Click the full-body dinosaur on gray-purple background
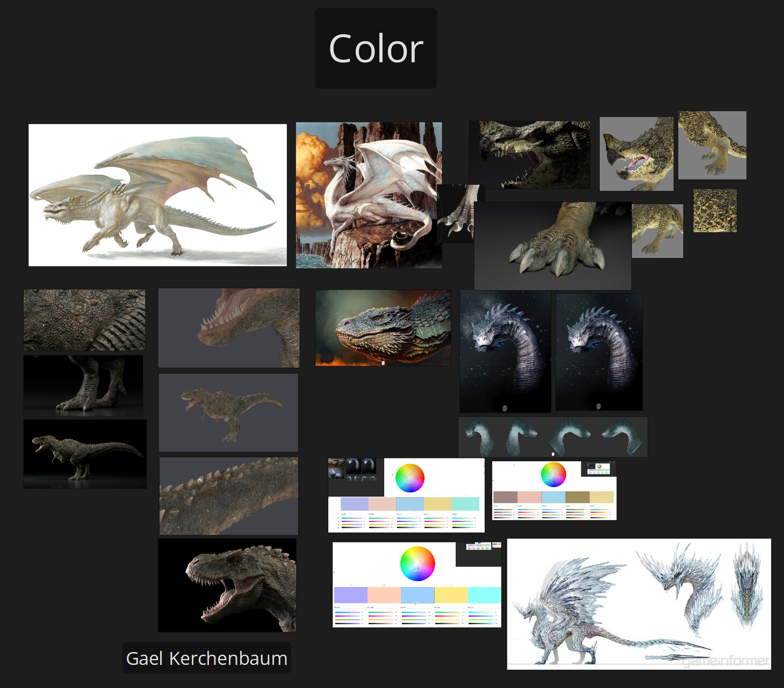The image size is (784, 688). pyautogui.click(x=228, y=412)
